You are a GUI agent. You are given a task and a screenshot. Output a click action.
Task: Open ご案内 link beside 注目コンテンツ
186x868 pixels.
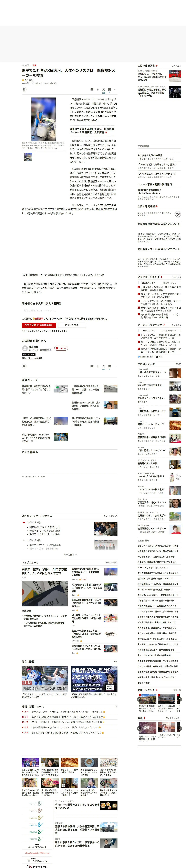178,364
